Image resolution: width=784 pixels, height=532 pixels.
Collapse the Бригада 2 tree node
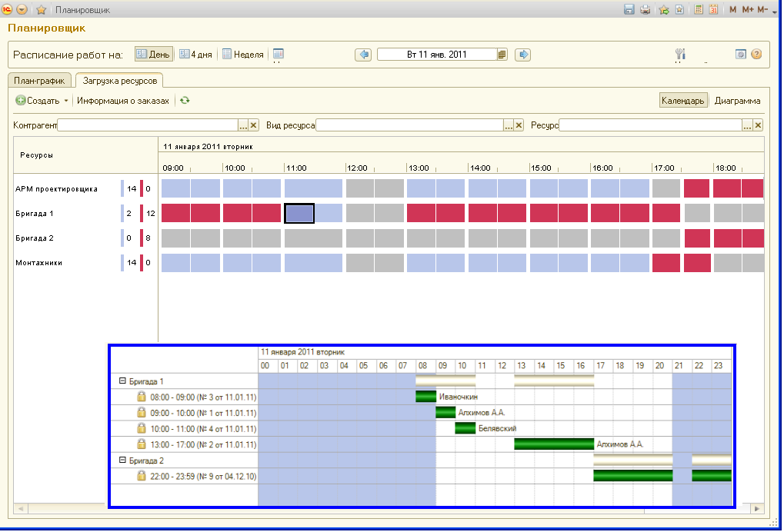[122, 461]
